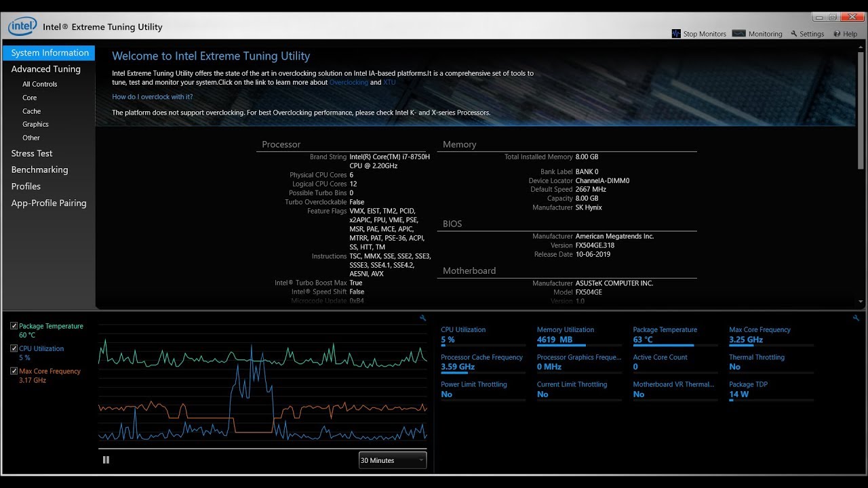Click Processor Graphics Frequency 0 MHz tile
Screen dimensions: 868x488
point(578,363)
